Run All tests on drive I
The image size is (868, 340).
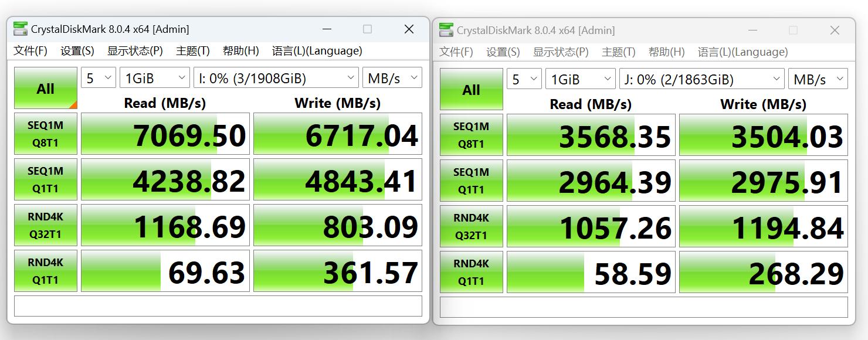pos(45,88)
